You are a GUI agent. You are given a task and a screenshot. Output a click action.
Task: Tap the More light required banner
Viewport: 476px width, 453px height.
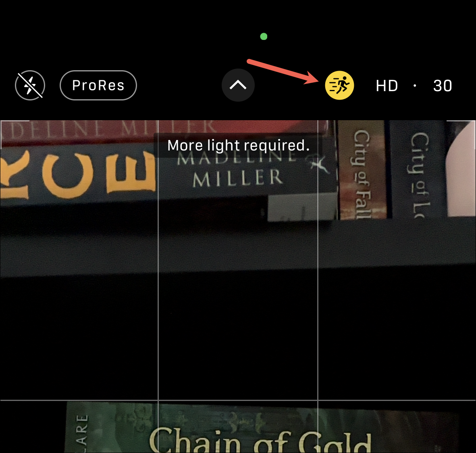pyautogui.click(x=238, y=145)
